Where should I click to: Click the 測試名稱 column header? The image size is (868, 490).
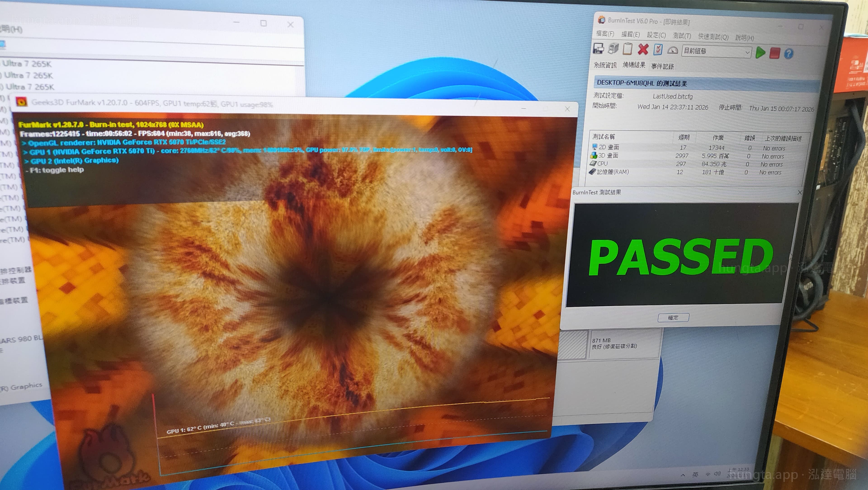604,137
